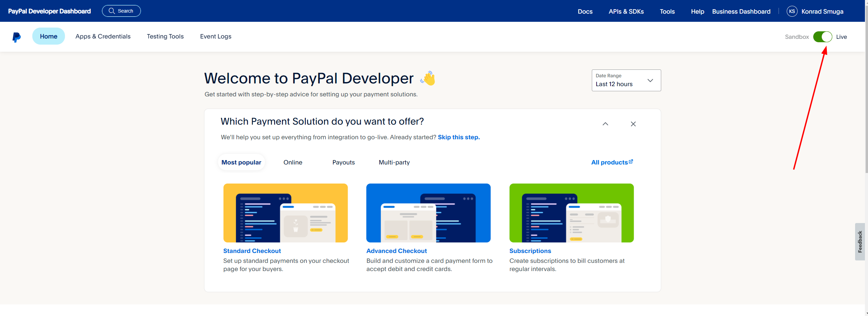Image resolution: width=868 pixels, height=316 pixels.
Task: Click the external link icon beside All products
Action: (631, 161)
